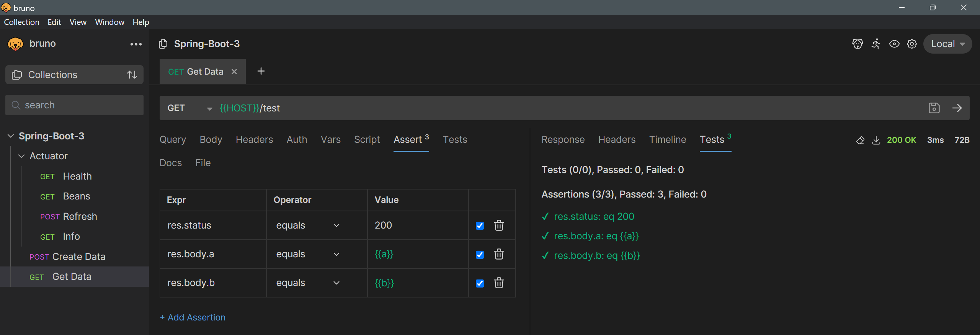Viewport: 980px width, 335px height.
Task: Open collection settings gear icon
Action: click(912, 44)
